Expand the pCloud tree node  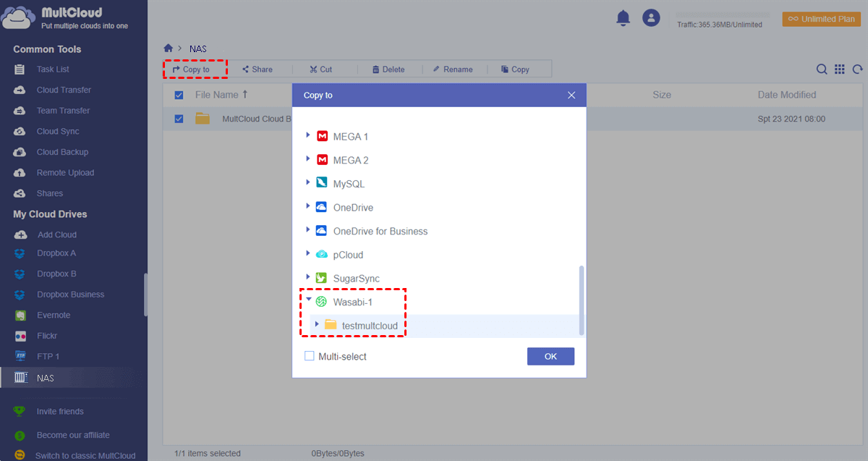point(308,254)
